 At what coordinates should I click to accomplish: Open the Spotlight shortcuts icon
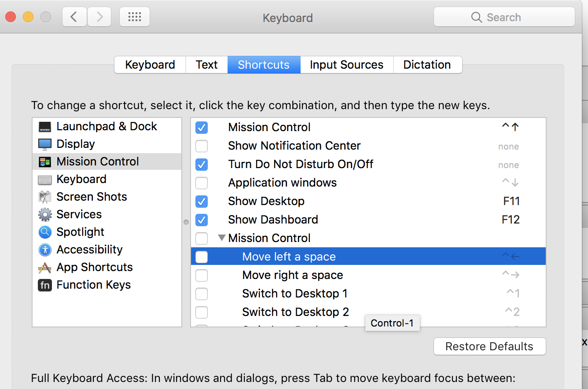tap(45, 232)
